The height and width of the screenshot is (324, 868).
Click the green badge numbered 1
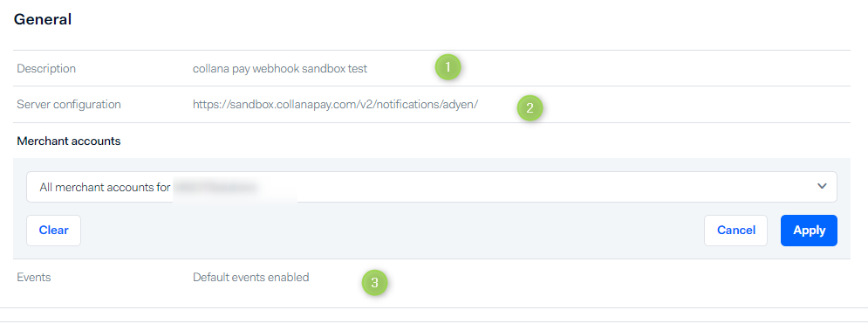point(448,67)
